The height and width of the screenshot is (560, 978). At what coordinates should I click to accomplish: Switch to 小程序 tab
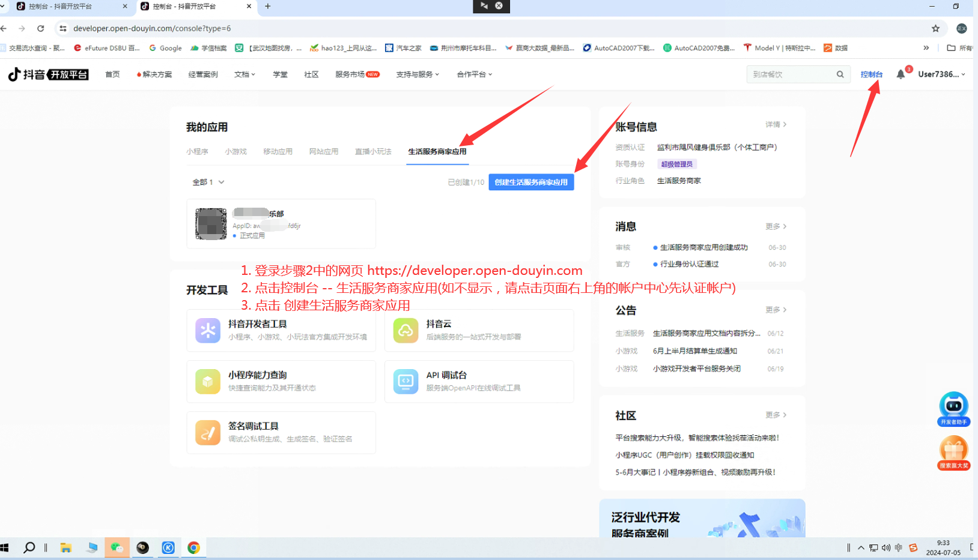pyautogui.click(x=197, y=151)
